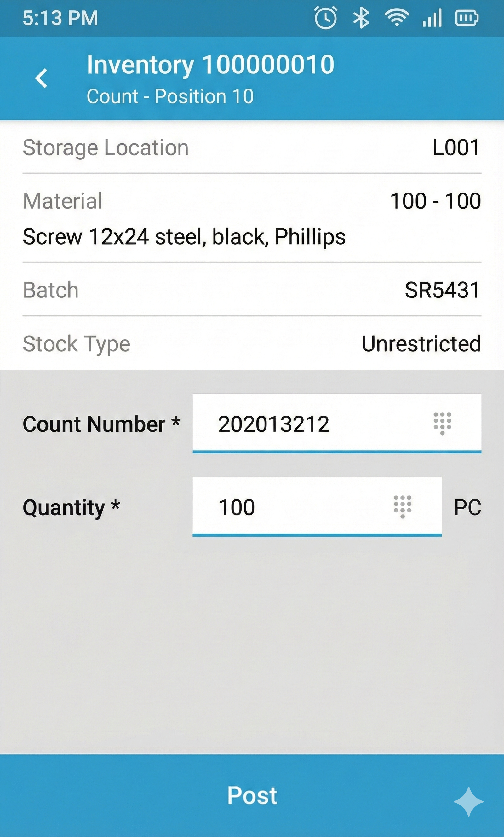Tap the sparkle star icon
Image resolution: width=504 pixels, height=837 pixels.
(x=468, y=801)
